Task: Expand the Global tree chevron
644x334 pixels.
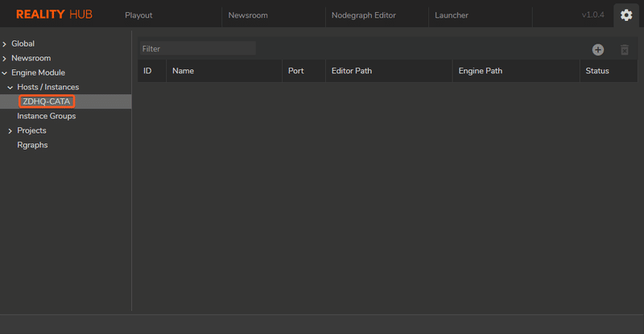Action: click(5, 44)
